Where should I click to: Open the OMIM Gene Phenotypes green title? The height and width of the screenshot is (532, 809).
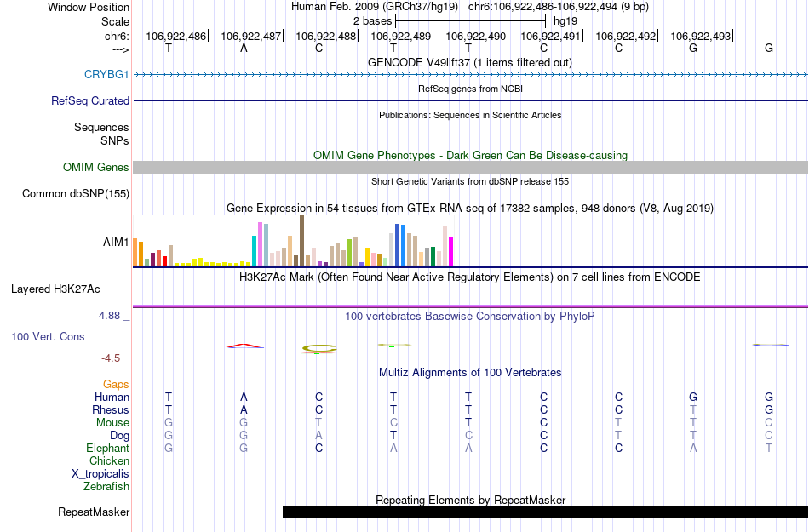point(470,155)
